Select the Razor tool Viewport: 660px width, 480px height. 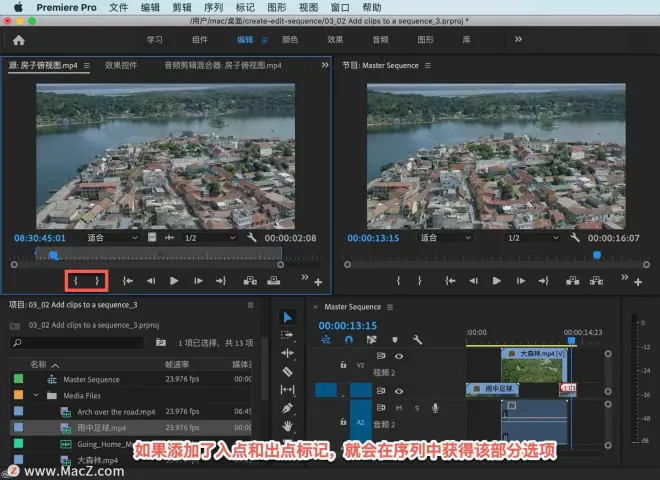tap(287, 371)
